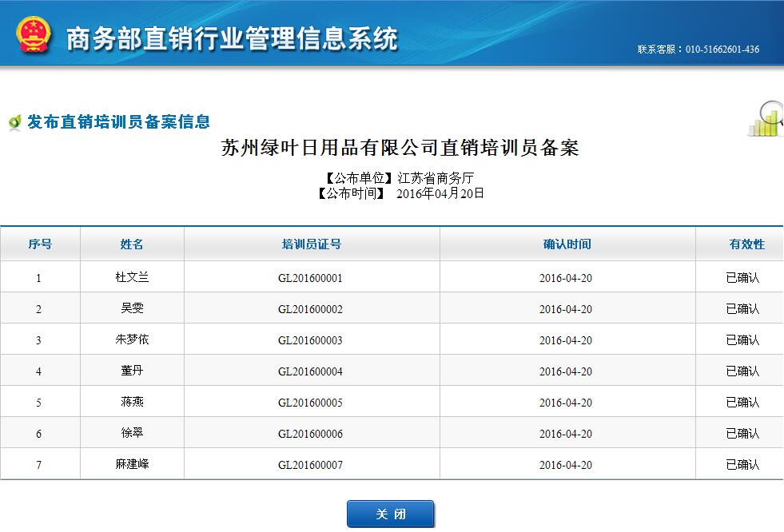Click the name 杜文兰 in row 1
Screen dimensions: 784x532
tap(132, 278)
